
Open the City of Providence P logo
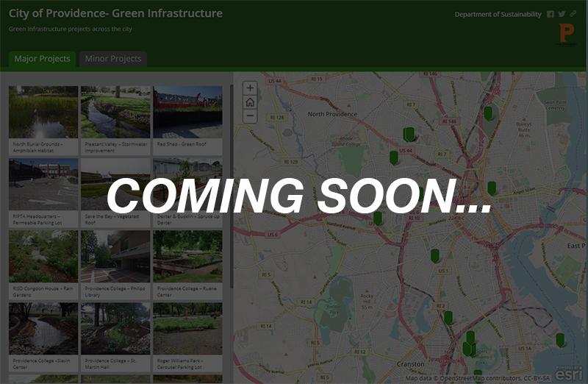pyautogui.click(x=567, y=35)
